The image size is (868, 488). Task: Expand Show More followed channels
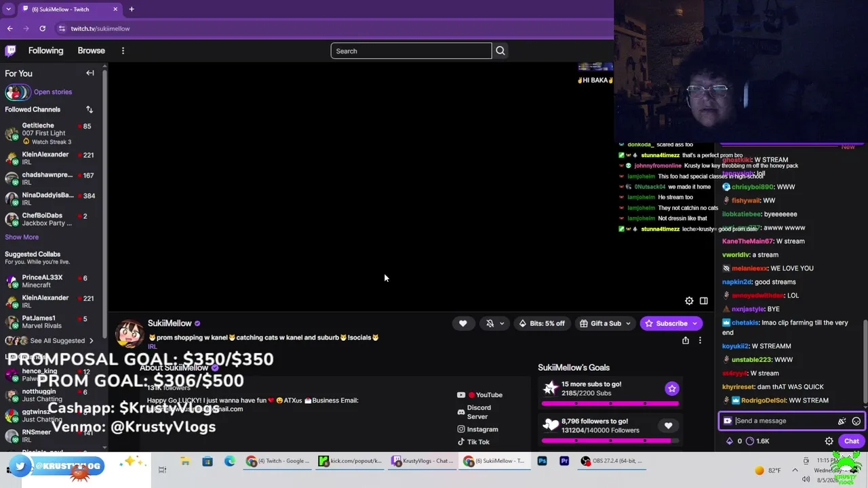(22, 237)
